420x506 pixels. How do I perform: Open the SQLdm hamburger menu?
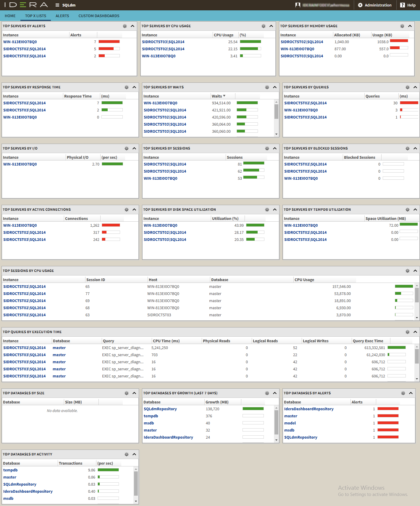[57, 5]
